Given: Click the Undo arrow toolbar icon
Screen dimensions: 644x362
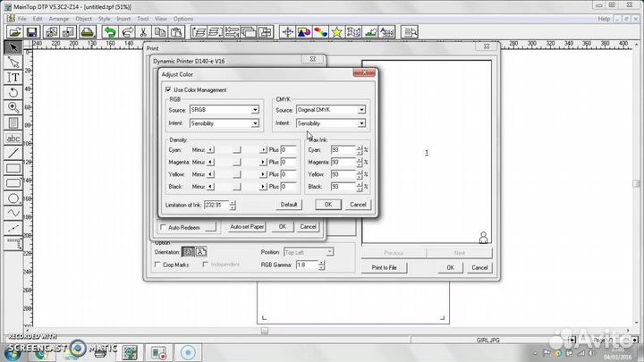Looking at the screenshot, I should [x=109, y=32].
